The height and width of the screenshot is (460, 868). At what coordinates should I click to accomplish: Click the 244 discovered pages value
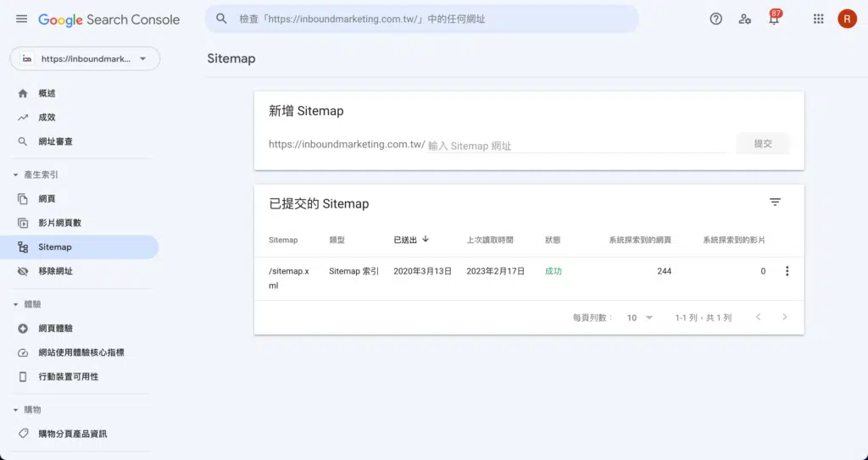(x=665, y=271)
